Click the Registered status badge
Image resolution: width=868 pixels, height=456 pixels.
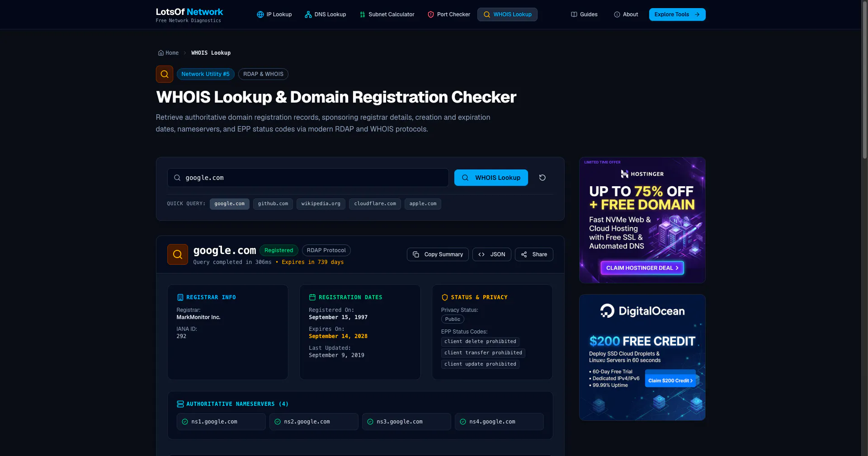point(279,250)
